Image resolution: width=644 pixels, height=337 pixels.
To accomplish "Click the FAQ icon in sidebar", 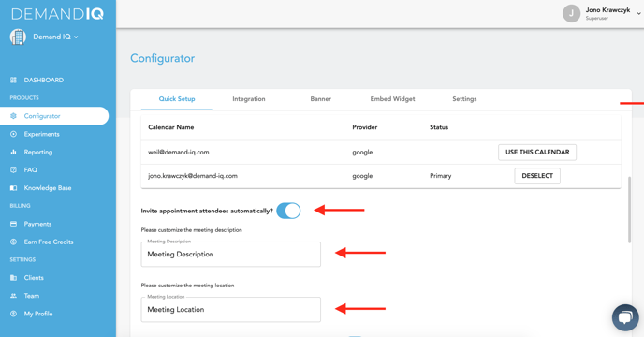I will point(13,169).
